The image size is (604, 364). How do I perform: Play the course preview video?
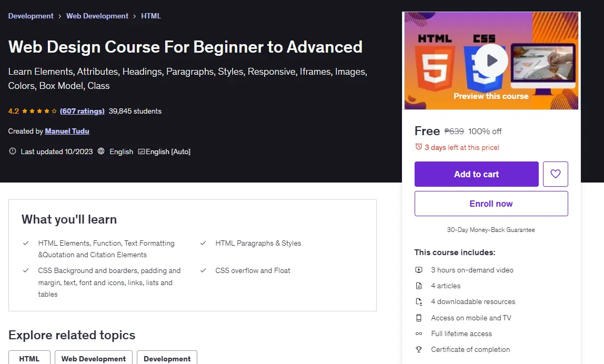click(x=491, y=60)
